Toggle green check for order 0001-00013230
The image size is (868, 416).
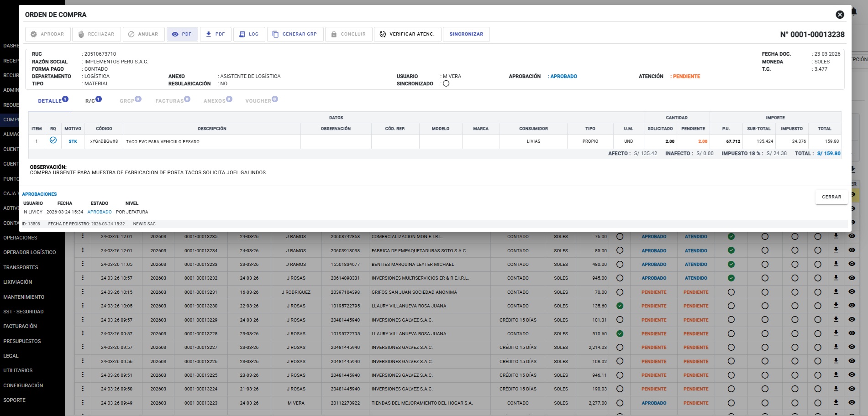point(620,306)
